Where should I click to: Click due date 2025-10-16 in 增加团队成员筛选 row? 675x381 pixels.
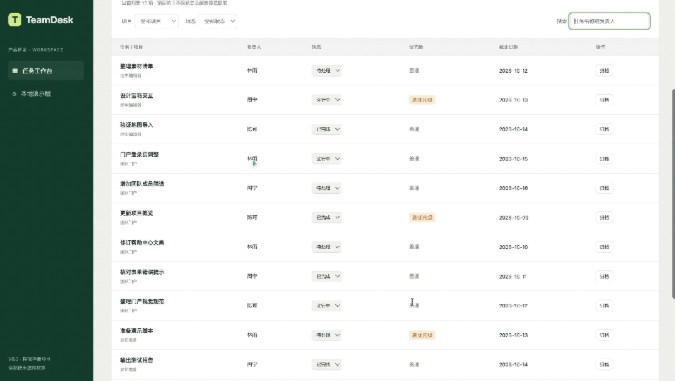coord(514,188)
